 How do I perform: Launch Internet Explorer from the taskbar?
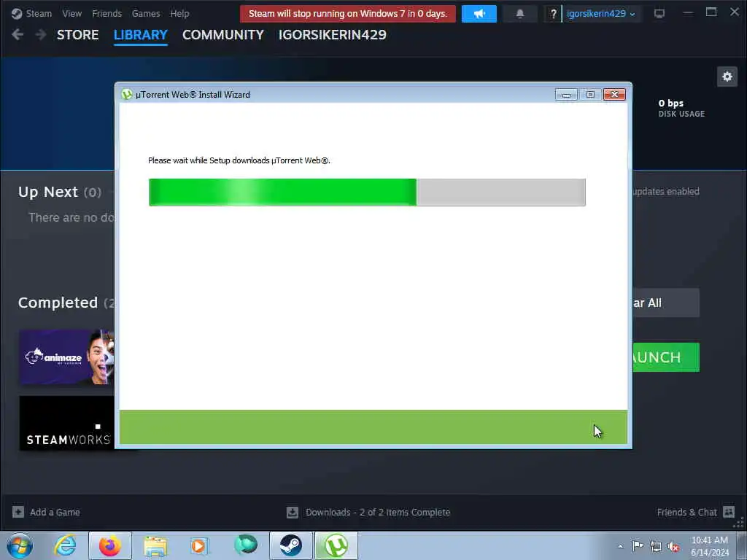tap(65, 545)
